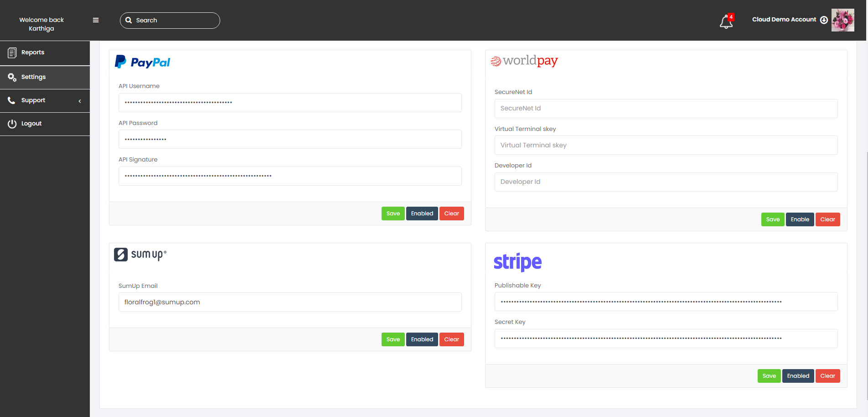Open the Cloud Demo Account dropdown arrow
Screen dimensions: 868x417
click(x=824, y=20)
